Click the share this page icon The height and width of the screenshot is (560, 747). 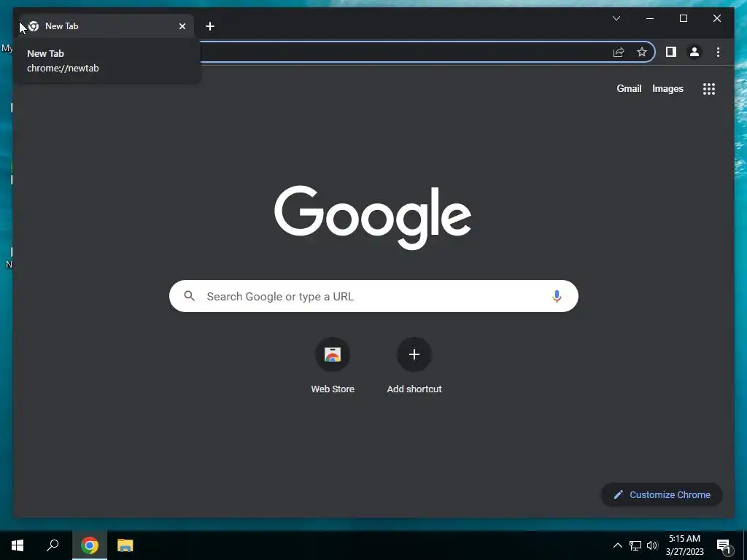pos(619,52)
